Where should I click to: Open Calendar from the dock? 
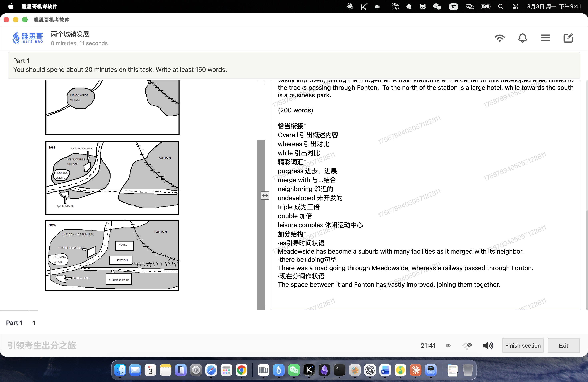pyautogui.click(x=150, y=370)
